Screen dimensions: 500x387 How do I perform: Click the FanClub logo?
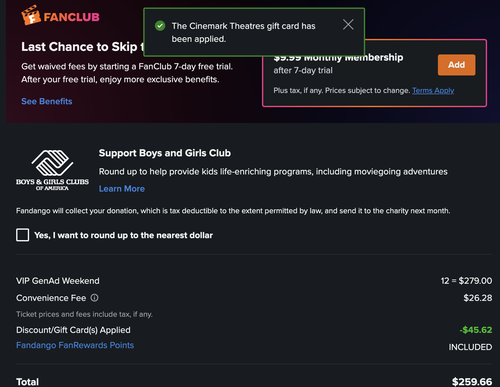[60, 15]
